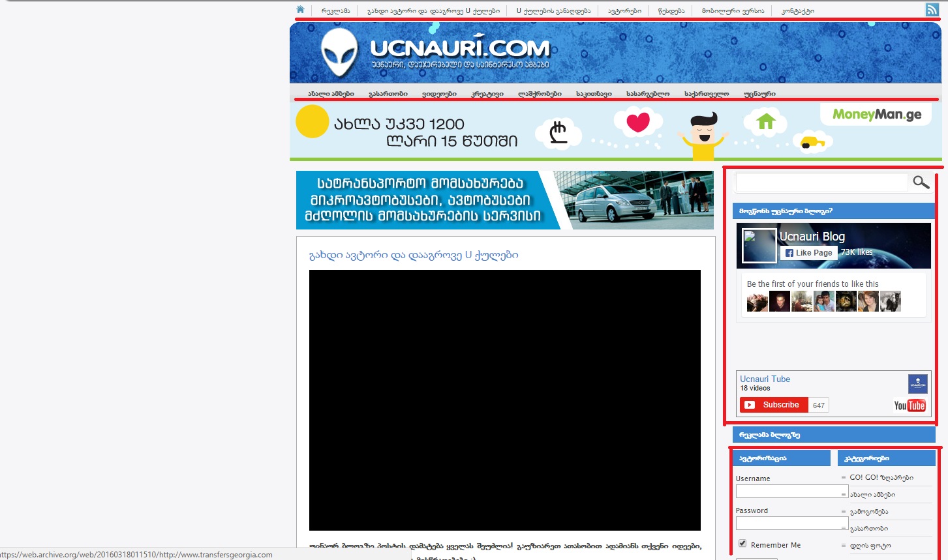The image size is (948, 560).
Task: Open the RSS feed icon
Action: click(x=932, y=9)
